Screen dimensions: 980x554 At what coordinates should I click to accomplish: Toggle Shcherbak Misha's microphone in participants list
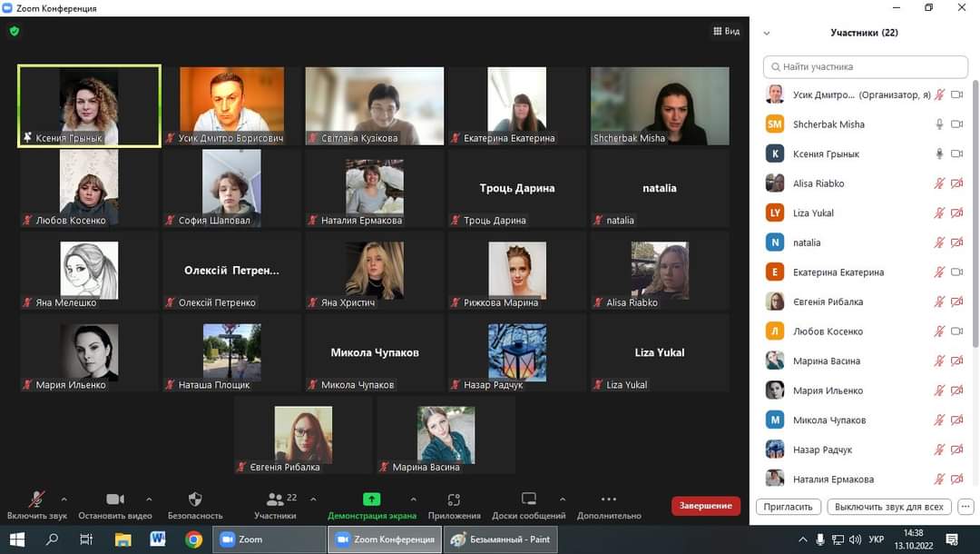[x=939, y=124]
